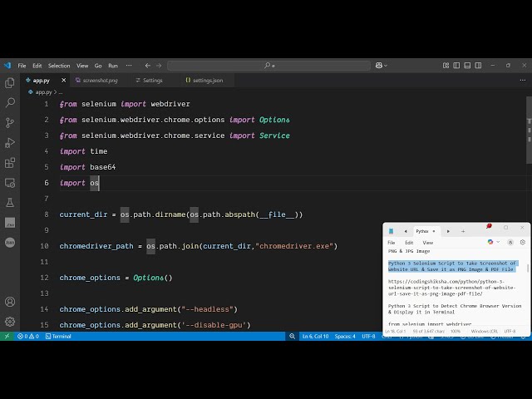Click Spaces: 4 indentation setting
This screenshot has width=532, height=399.
[345, 336]
